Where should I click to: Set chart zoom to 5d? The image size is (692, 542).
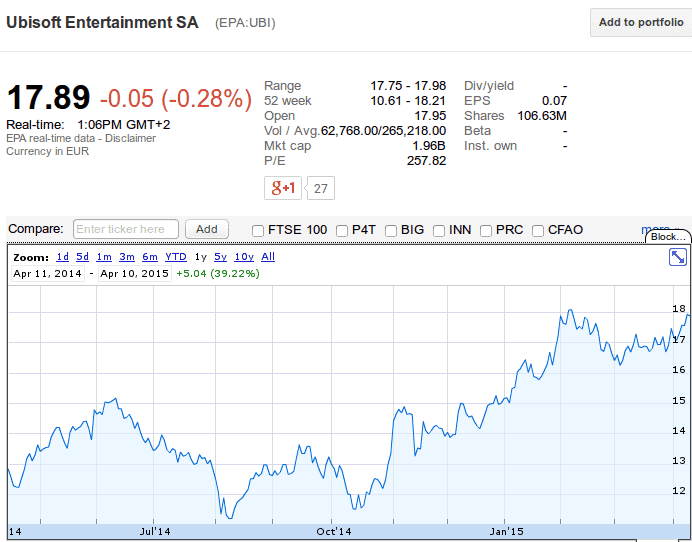83,257
